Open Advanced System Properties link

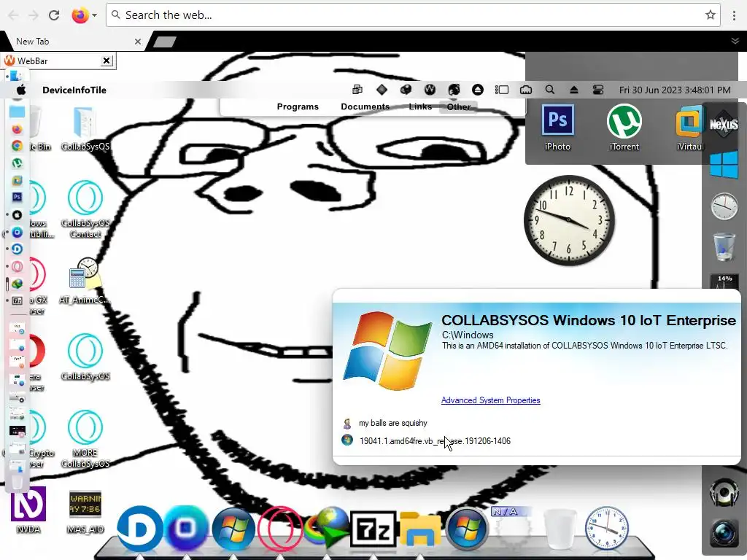tap(490, 400)
